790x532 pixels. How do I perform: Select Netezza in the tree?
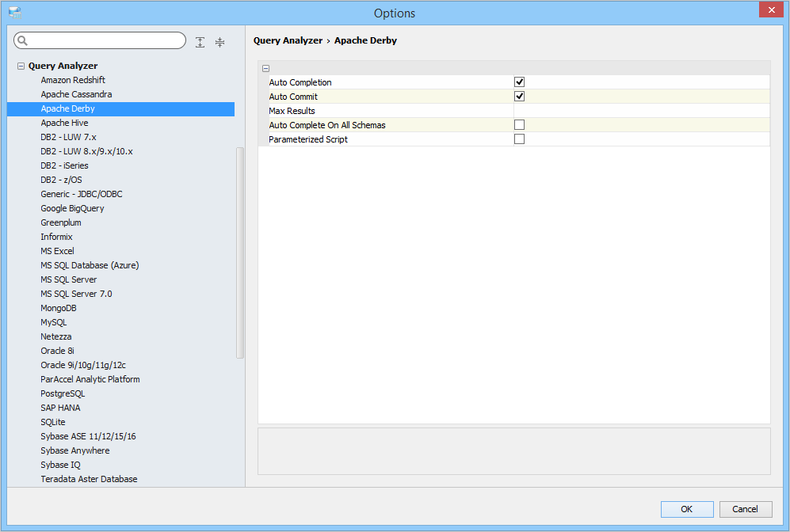tap(56, 336)
